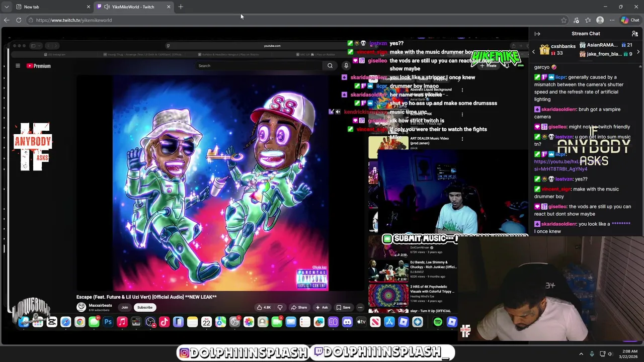Open 4K Psychedelic Visuals video thumbnail

click(388, 295)
